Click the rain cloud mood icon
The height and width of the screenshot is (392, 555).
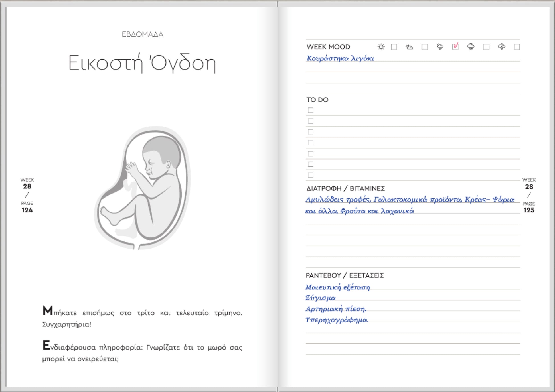tap(471, 47)
